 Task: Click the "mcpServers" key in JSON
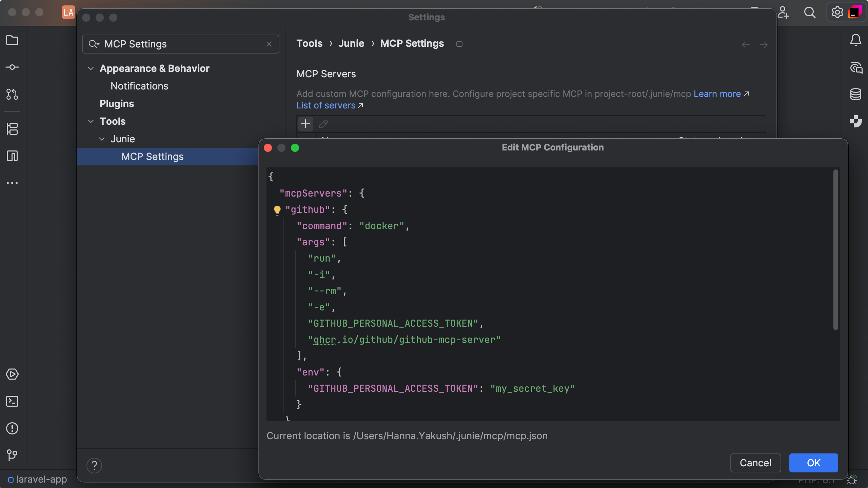(x=313, y=193)
